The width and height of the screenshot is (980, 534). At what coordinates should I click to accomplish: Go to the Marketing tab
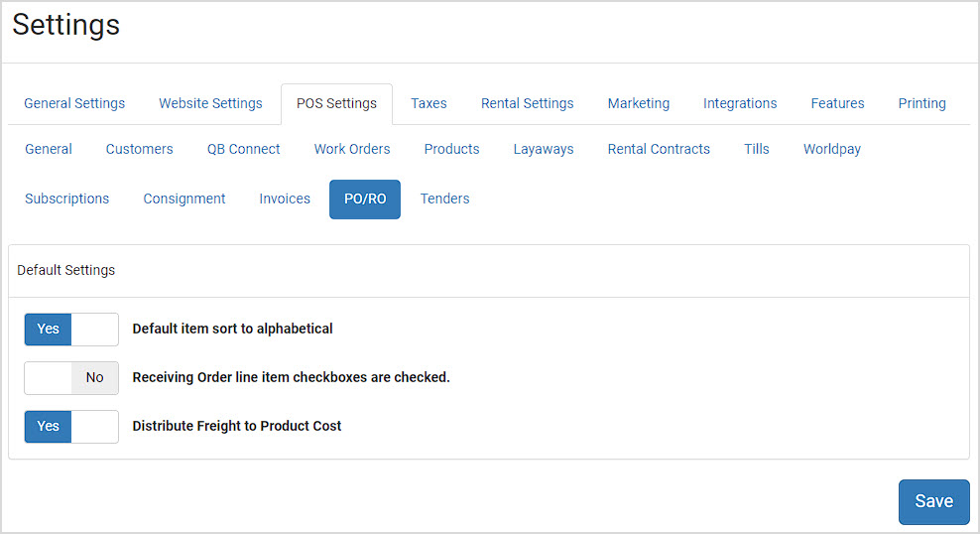pyautogui.click(x=638, y=104)
